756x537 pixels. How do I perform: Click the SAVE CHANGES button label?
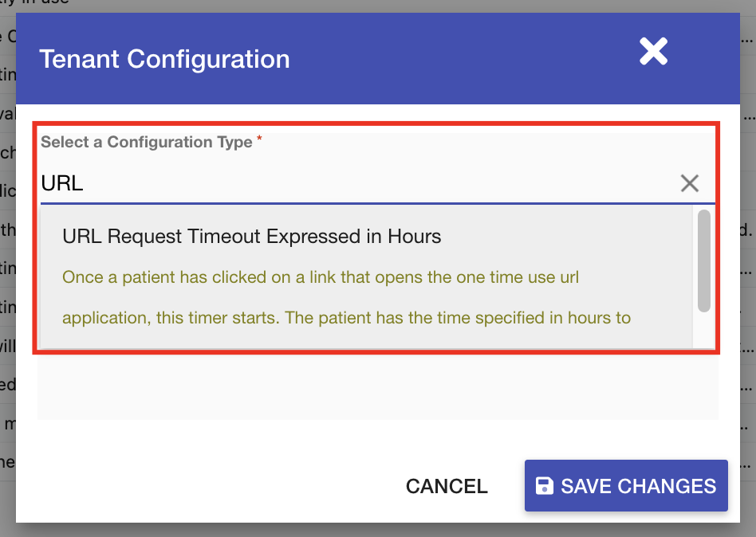tap(638, 486)
